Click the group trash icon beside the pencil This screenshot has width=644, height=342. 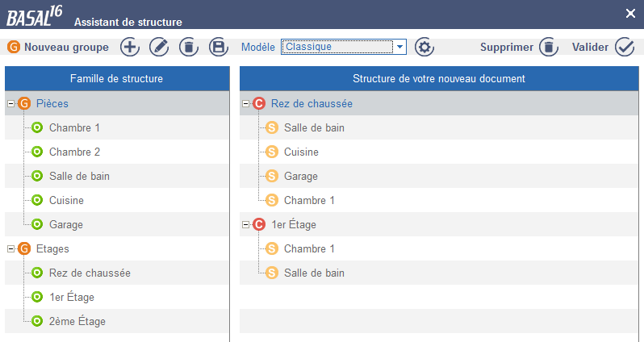(187, 47)
